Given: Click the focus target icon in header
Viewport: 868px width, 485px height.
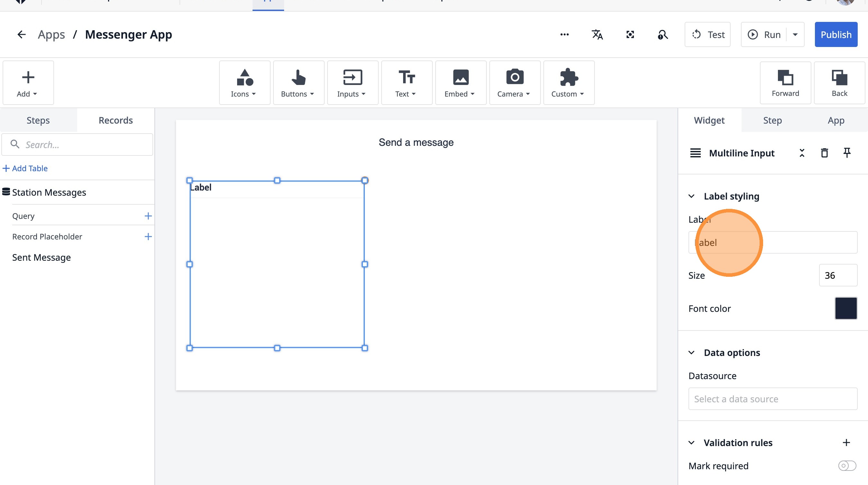Looking at the screenshot, I should (630, 34).
